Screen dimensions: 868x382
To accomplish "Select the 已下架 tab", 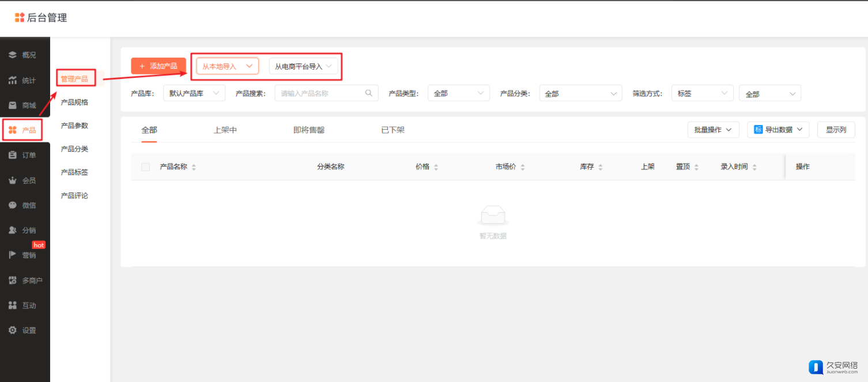I will click(393, 130).
